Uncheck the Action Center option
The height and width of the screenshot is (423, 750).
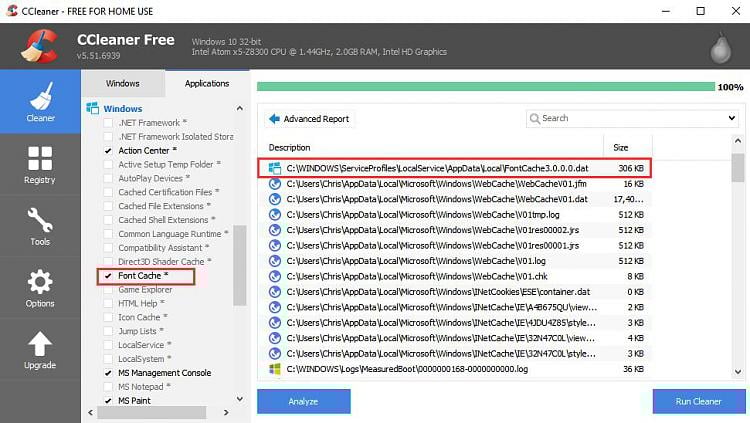[108, 151]
